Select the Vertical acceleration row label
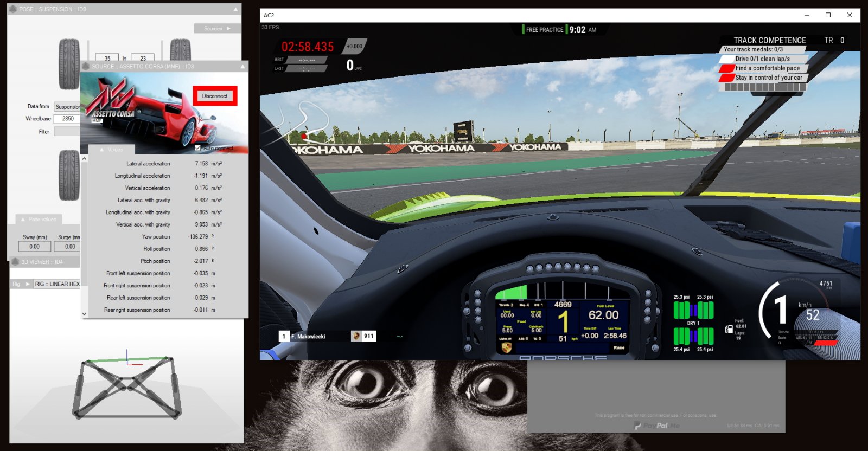 pyautogui.click(x=148, y=188)
